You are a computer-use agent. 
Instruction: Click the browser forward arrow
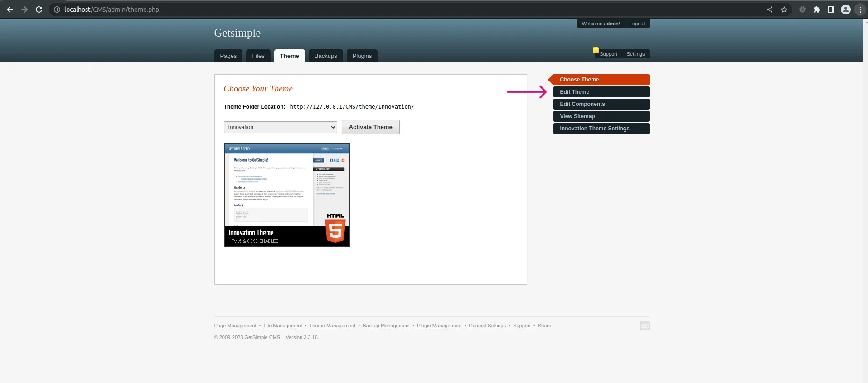[x=24, y=10]
